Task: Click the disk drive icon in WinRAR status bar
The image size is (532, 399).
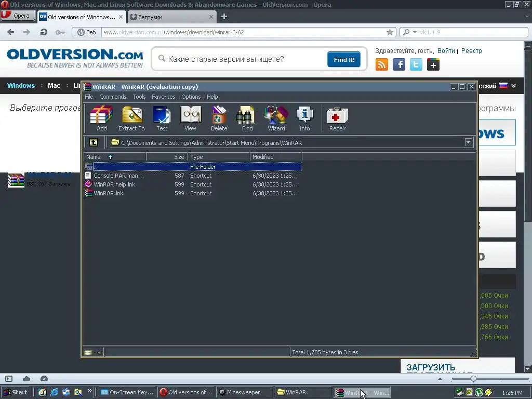Action: click(88, 353)
